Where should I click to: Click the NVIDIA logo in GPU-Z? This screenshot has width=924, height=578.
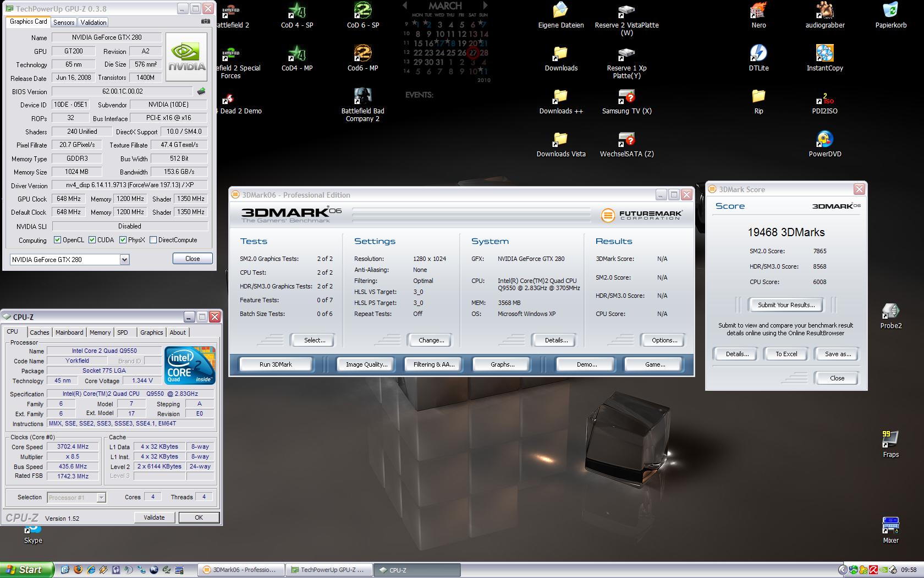coord(186,57)
